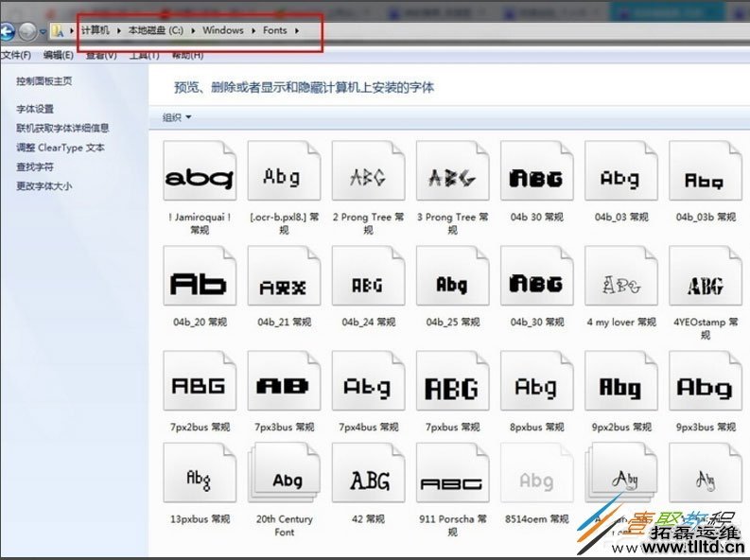
Task: Select the 7px3bus font icon
Action: (284, 380)
